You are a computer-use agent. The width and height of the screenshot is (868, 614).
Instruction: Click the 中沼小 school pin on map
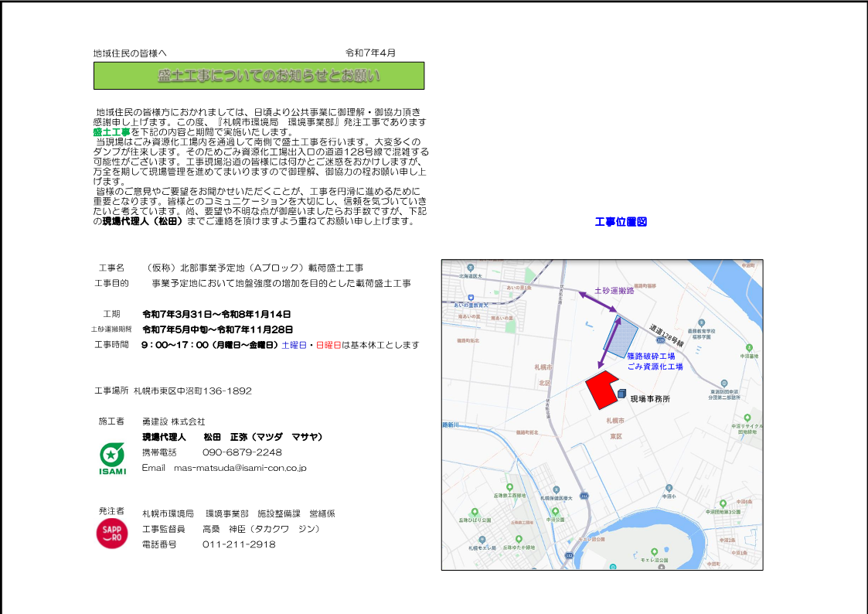tap(669, 488)
